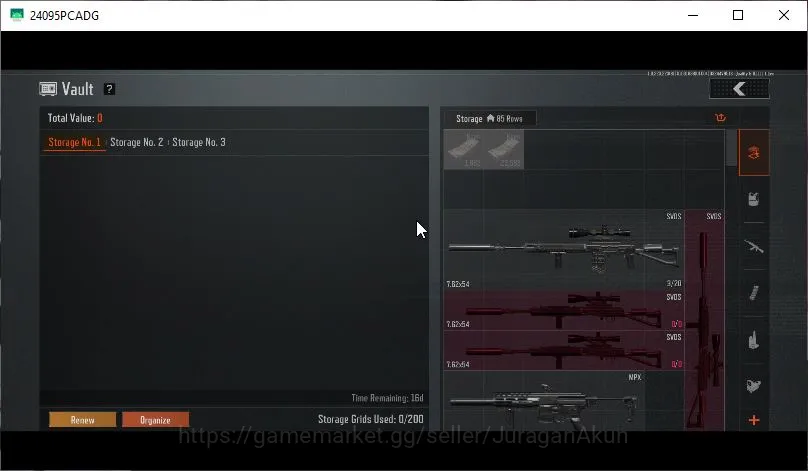Switch to Storage No. 3 tab
This screenshot has height=471, width=808.
tap(199, 142)
